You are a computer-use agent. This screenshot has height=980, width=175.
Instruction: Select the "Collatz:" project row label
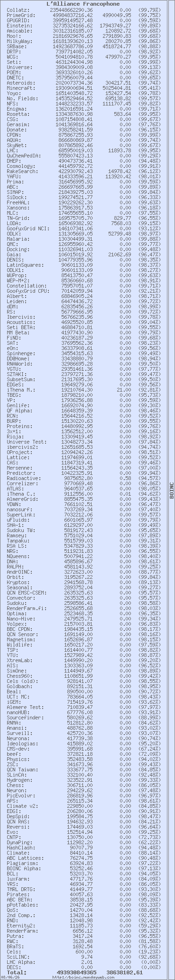(18, 9)
